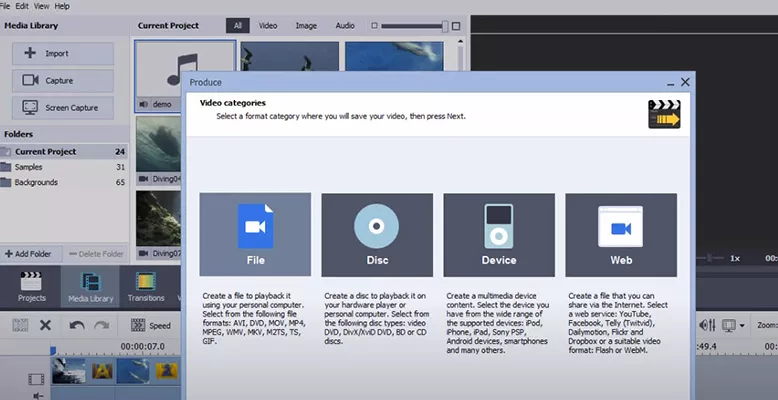Viewport: 778px width, 400px height.
Task: Select the Backgrounds folder
Action: 64,182
